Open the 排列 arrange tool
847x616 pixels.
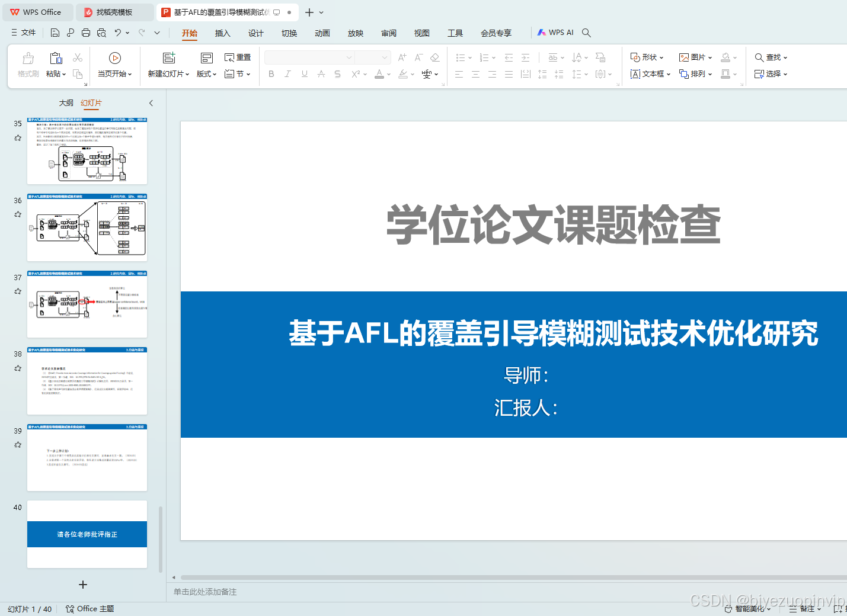[695, 73]
